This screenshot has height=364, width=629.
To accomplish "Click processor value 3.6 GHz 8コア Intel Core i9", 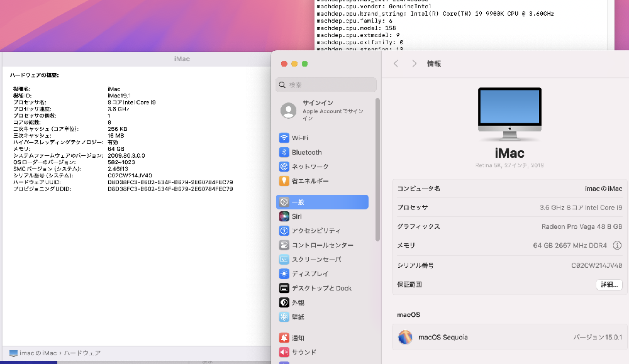I will [x=581, y=207].
